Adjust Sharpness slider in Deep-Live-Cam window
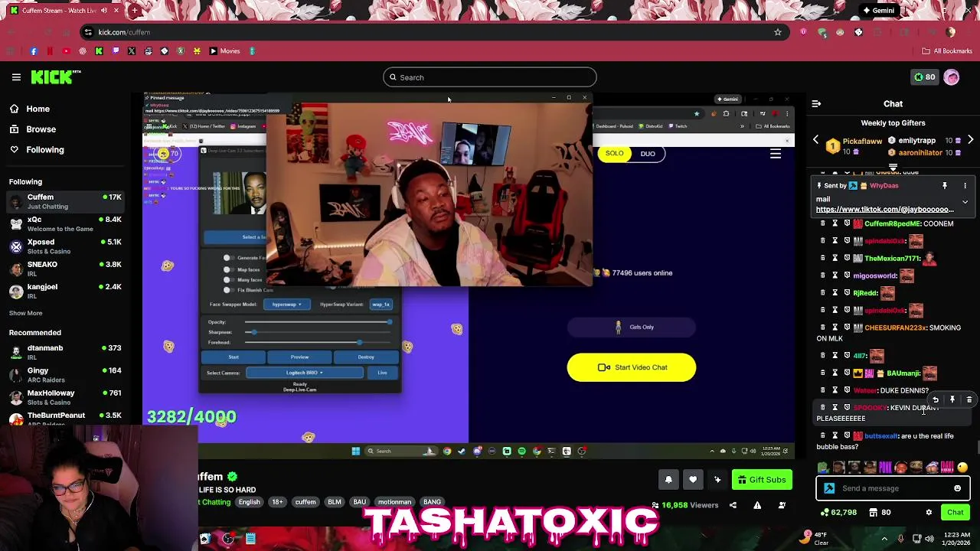 click(319, 332)
